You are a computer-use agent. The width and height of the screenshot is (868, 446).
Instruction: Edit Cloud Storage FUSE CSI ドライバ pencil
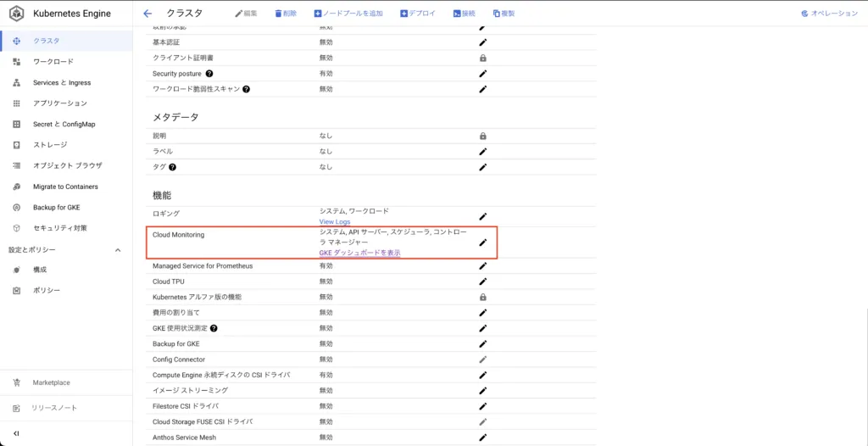click(482, 421)
